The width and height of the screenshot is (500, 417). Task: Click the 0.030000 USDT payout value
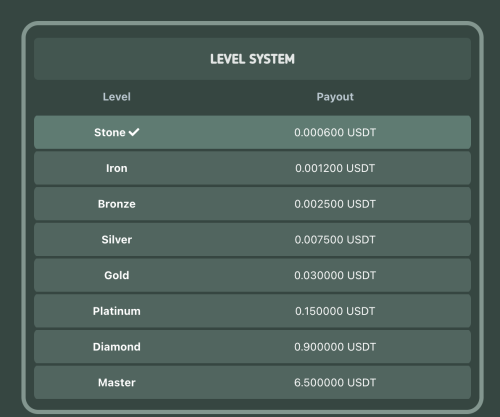pyautogui.click(x=335, y=275)
